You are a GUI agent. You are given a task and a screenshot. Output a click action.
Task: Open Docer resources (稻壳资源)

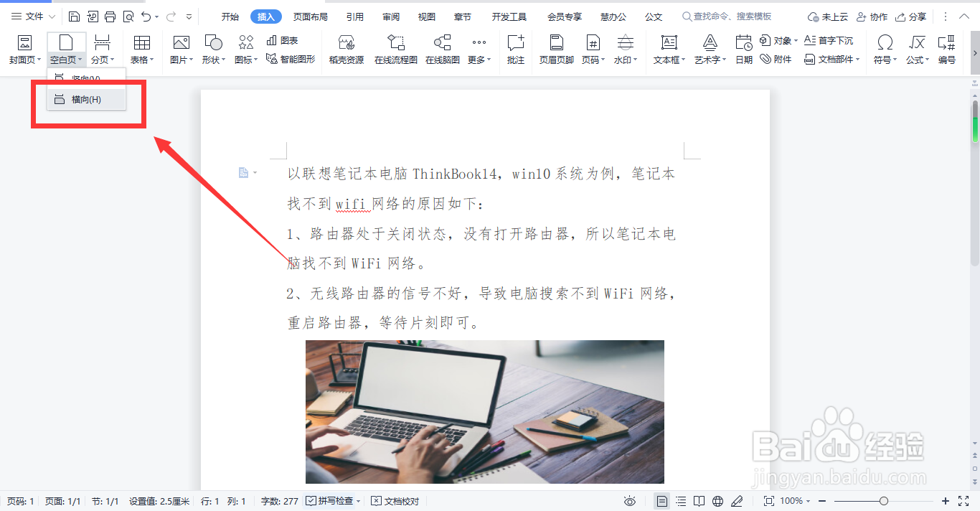347,50
